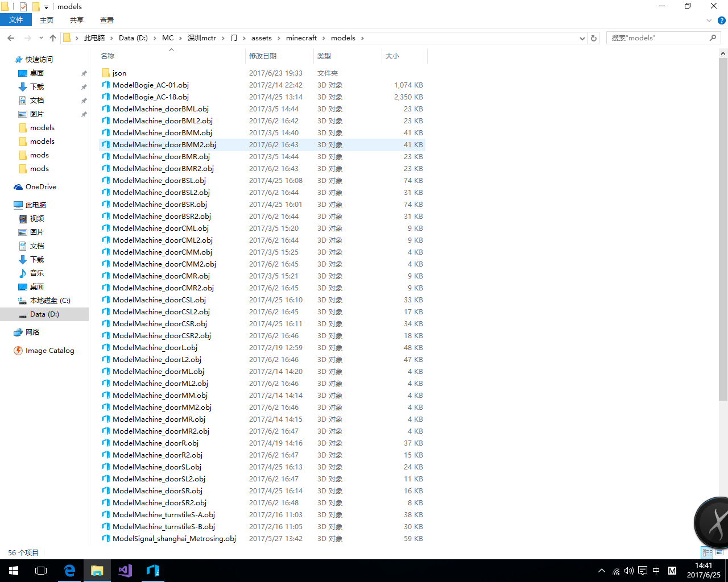Click the 视频 film icon in sidebar
The height and width of the screenshot is (582, 728).
tap(23, 219)
